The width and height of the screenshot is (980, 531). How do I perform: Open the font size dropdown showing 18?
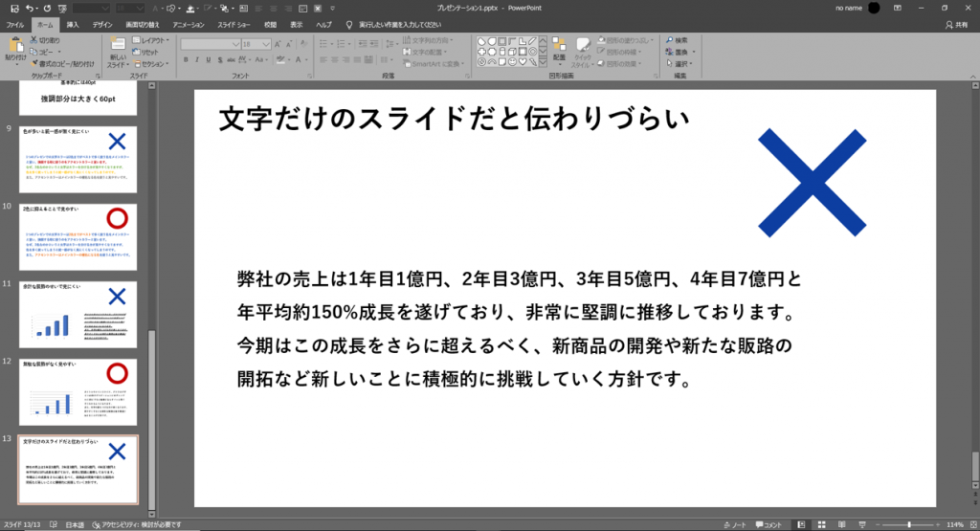coord(256,44)
